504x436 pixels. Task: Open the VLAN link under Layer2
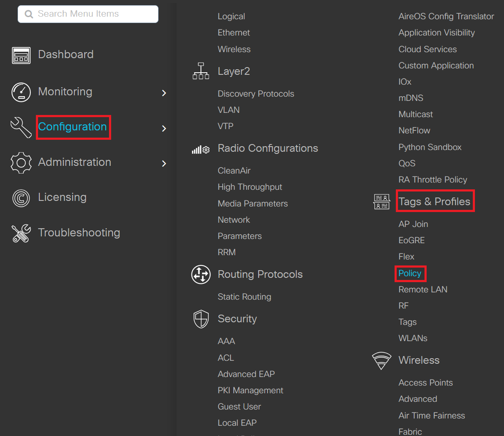pos(228,110)
